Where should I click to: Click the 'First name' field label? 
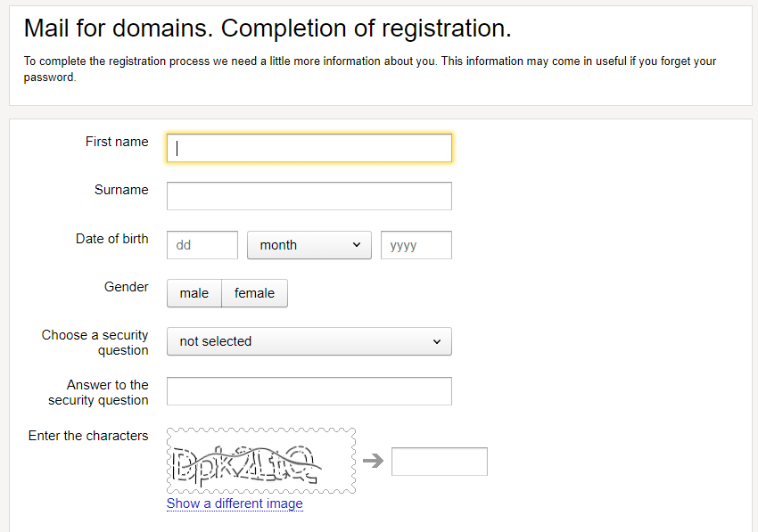pos(117,142)
